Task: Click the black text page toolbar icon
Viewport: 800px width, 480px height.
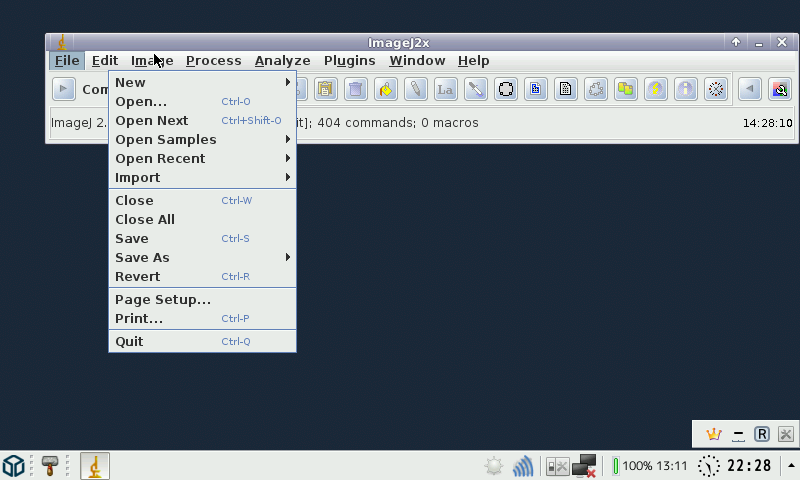Action: tap(566, 89)
